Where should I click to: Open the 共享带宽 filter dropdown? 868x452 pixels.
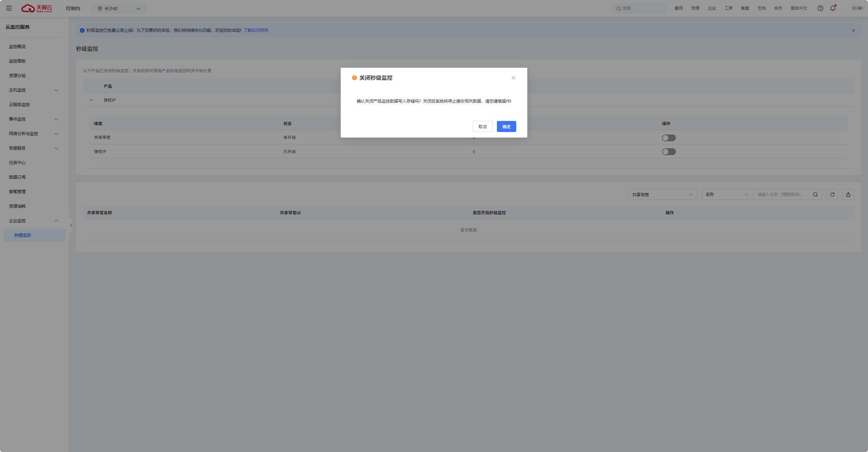tap(662, 195)
